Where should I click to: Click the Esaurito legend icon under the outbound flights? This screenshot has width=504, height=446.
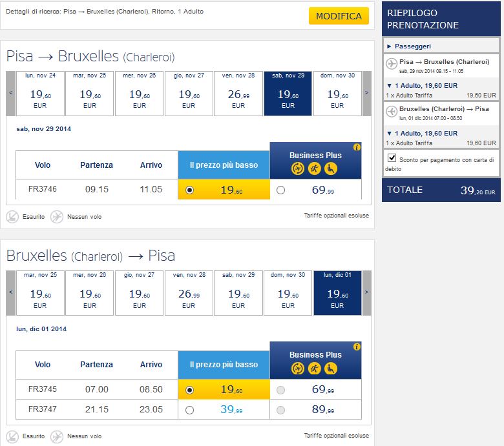(12, 217)
